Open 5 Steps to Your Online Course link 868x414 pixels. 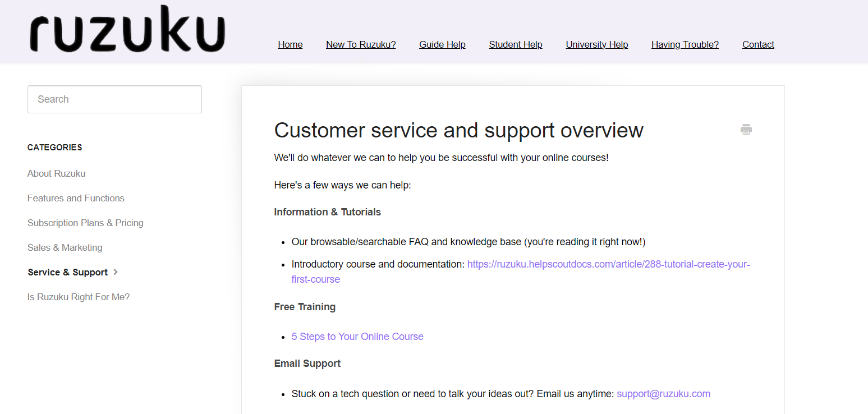pos(357,337)
